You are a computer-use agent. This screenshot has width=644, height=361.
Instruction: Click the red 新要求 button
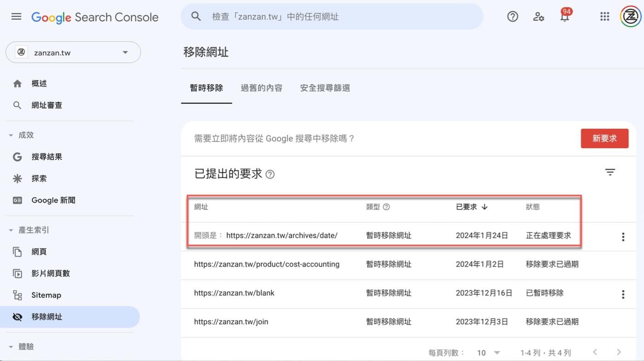pos(604,139)
